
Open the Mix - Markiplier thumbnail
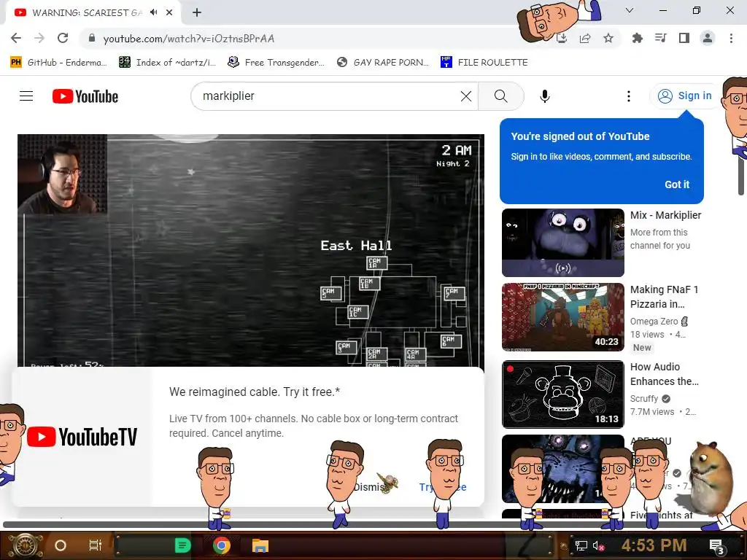pyautogui.click(x=563, y=242)
